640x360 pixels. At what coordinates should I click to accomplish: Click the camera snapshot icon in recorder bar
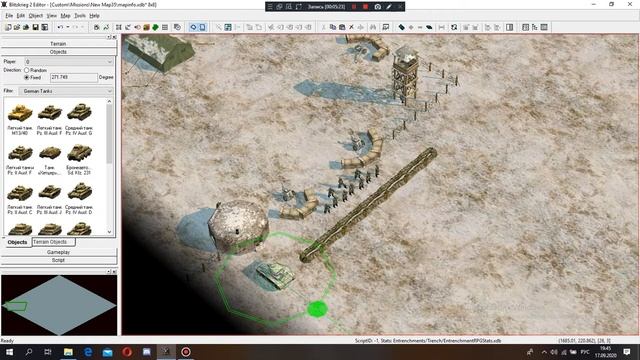point(378,7)
